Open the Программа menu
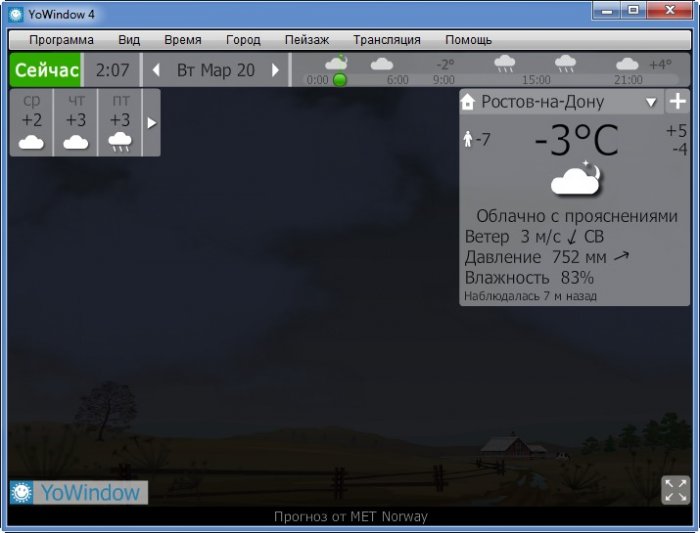The width and height of the screenshot is (700, 533). click(x=61, y=40)
